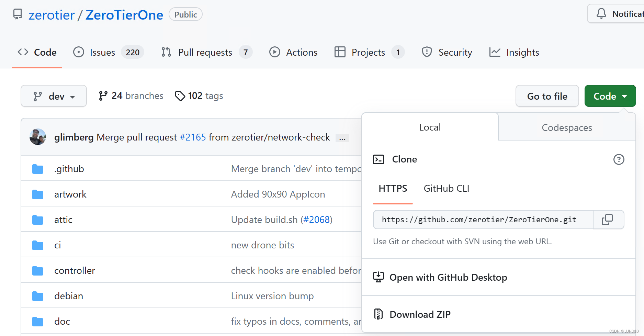Screen dimensions: 644x336
Task: Switch to the Codespaces tab
Action: coord(567,127)
